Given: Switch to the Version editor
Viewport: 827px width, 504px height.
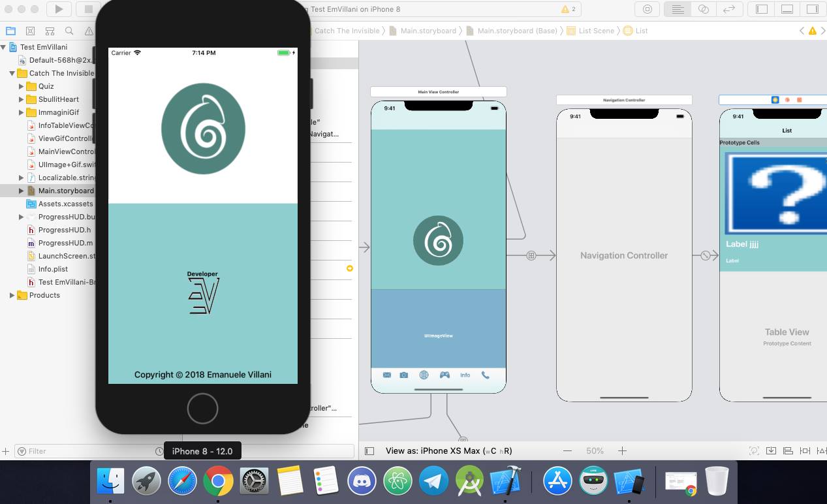Looking at the screenshot, I should (x=729, y=9).
